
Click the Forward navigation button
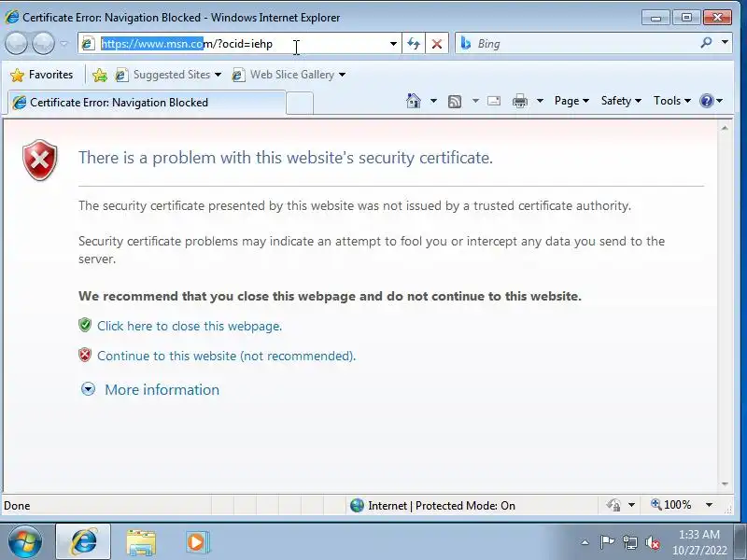pos(43,44)
